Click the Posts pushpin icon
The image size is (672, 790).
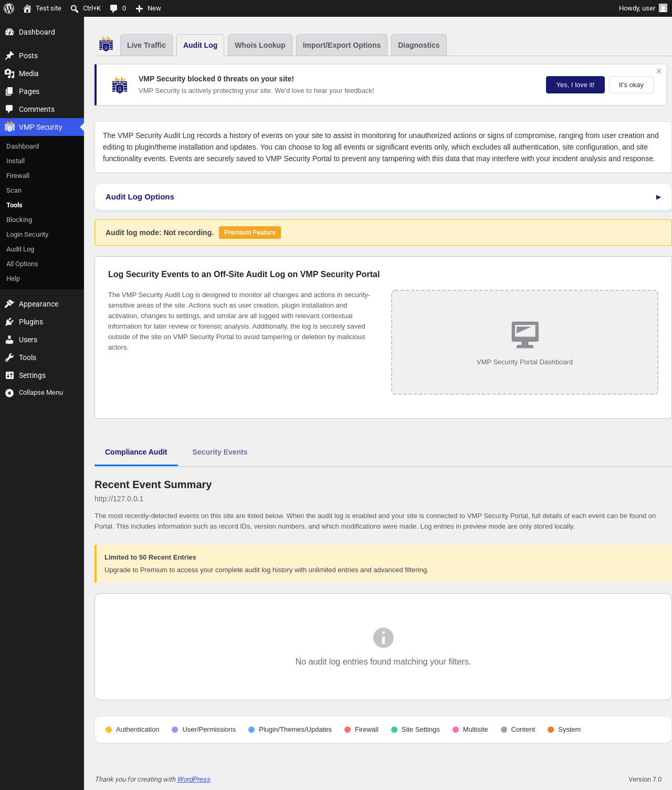(x=9, y=56)
